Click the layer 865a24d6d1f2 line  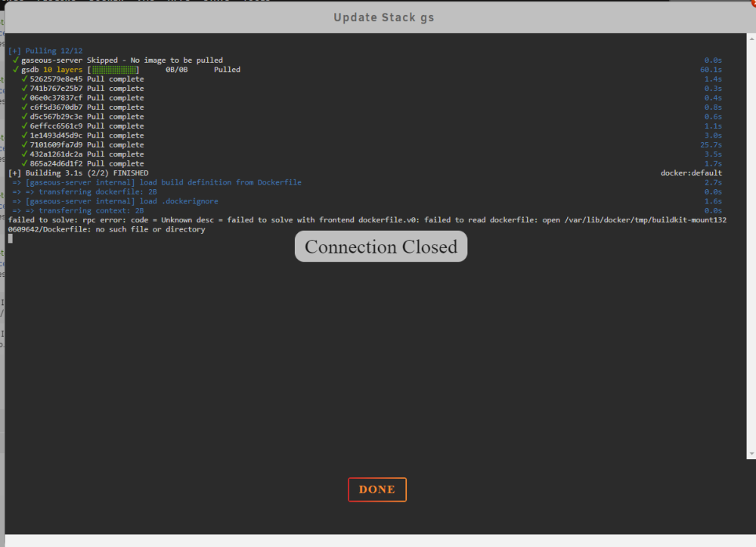[x=82, y=163]
